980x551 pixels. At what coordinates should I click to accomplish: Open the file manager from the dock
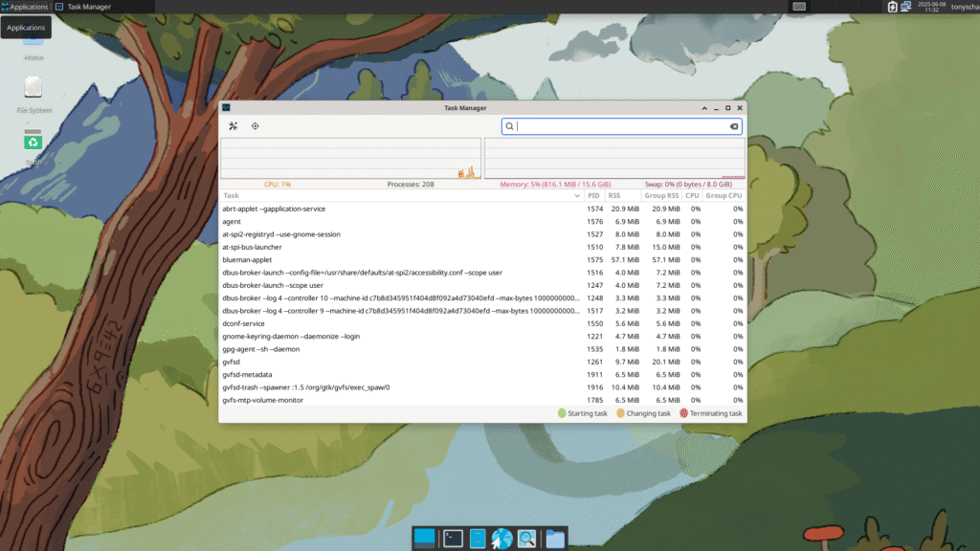point(555,538)
